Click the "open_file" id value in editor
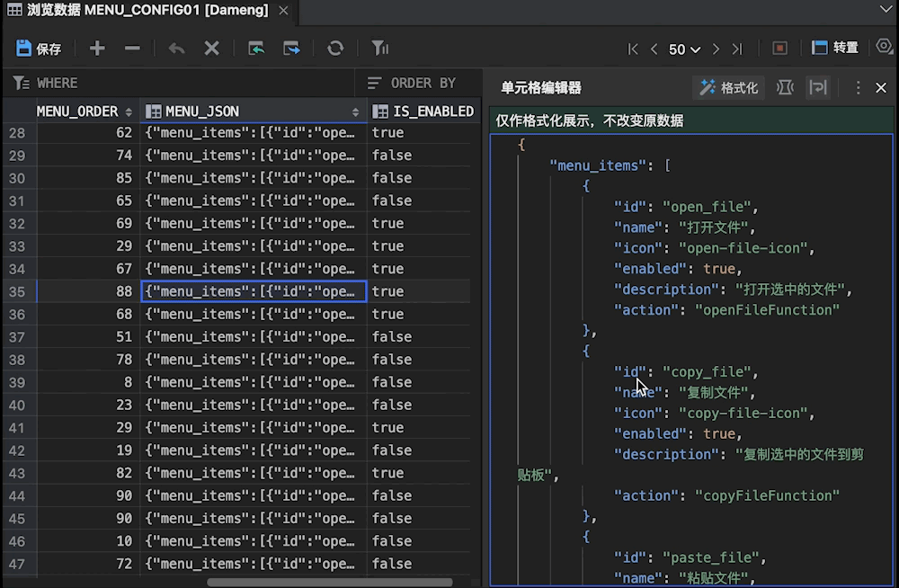 (x=707, y=207)
